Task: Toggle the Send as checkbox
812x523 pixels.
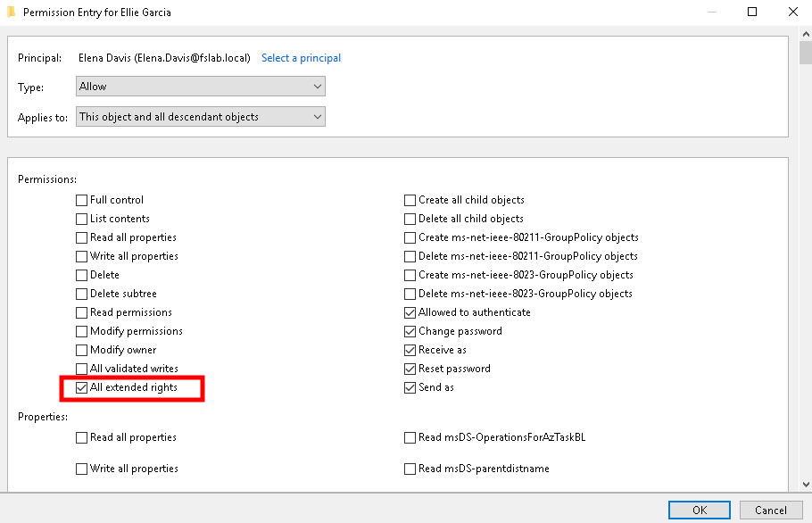Action: pyautogui.click(x=410, y=387)
